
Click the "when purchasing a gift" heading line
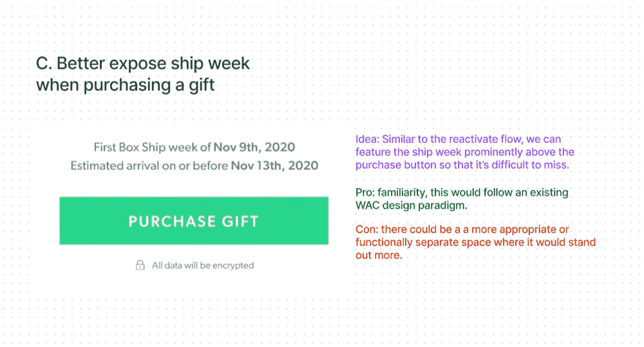coord(125,85)
